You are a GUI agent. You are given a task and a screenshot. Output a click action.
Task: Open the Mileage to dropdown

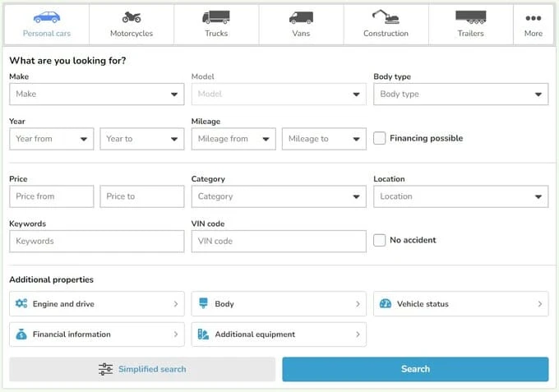pyautogui.click(x=324, y=139)
